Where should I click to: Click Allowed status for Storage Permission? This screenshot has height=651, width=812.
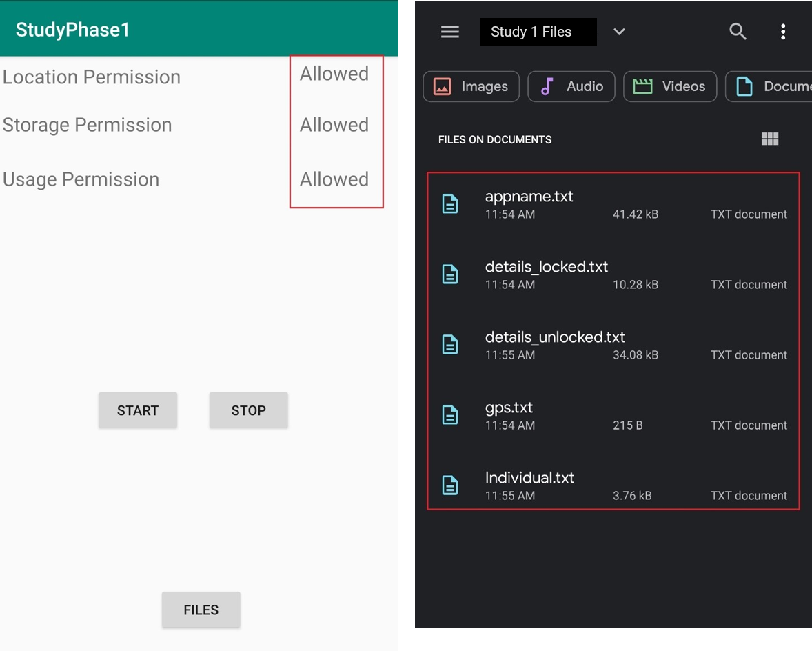pyautogui.click(x=334, y=125)
